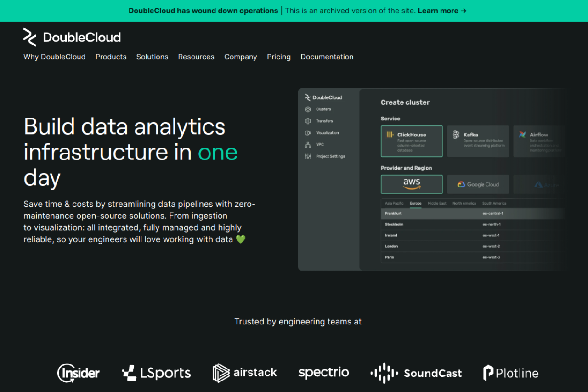Click the DoubleCloud logo in header
The width and height of the screenshot is (588, 392).
click(72, 37)
